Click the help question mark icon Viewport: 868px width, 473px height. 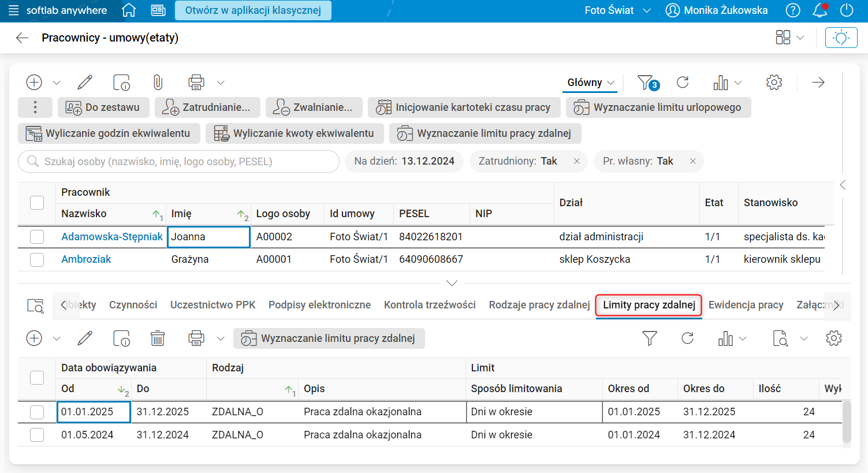793,10
